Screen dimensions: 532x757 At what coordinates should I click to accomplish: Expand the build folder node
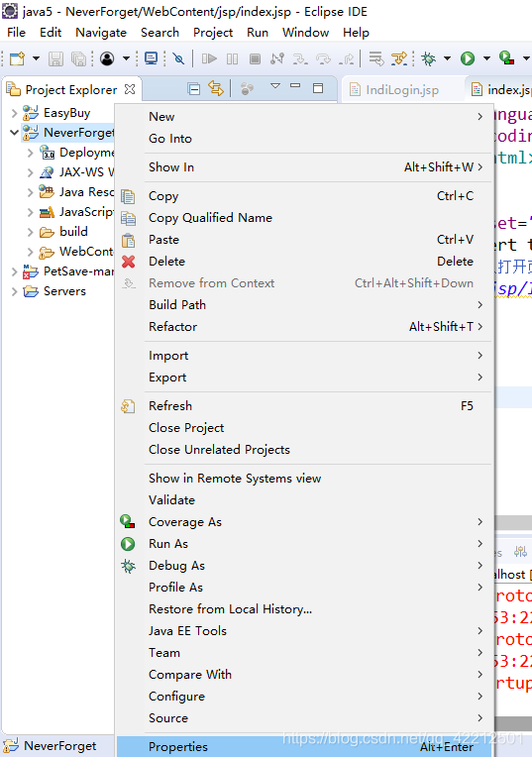[31, 232]
